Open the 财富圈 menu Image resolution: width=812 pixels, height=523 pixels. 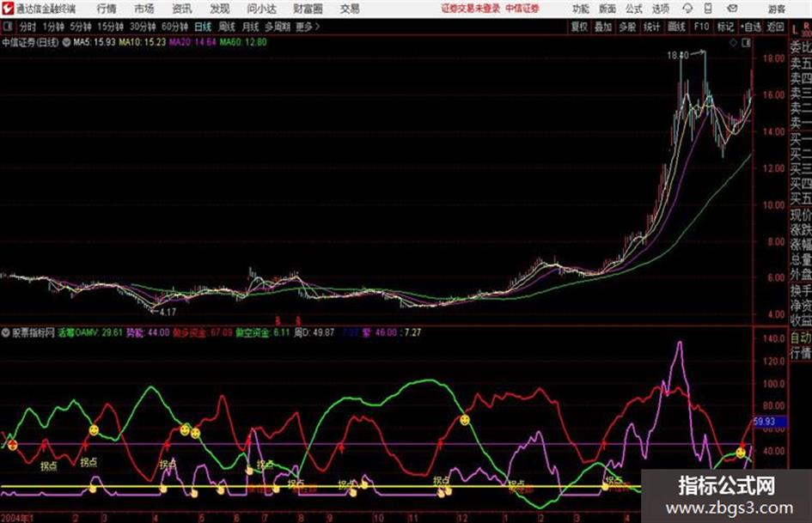[308, 9]
